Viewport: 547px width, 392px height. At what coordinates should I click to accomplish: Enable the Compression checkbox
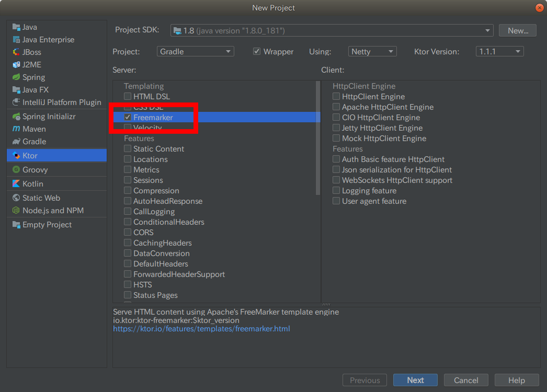(x=128, y=191)
